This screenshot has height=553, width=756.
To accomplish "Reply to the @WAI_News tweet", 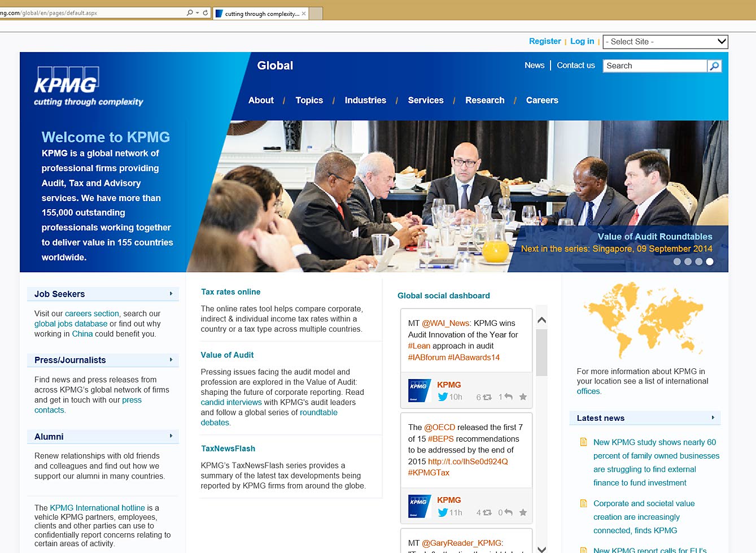I will tap(508, 397).
